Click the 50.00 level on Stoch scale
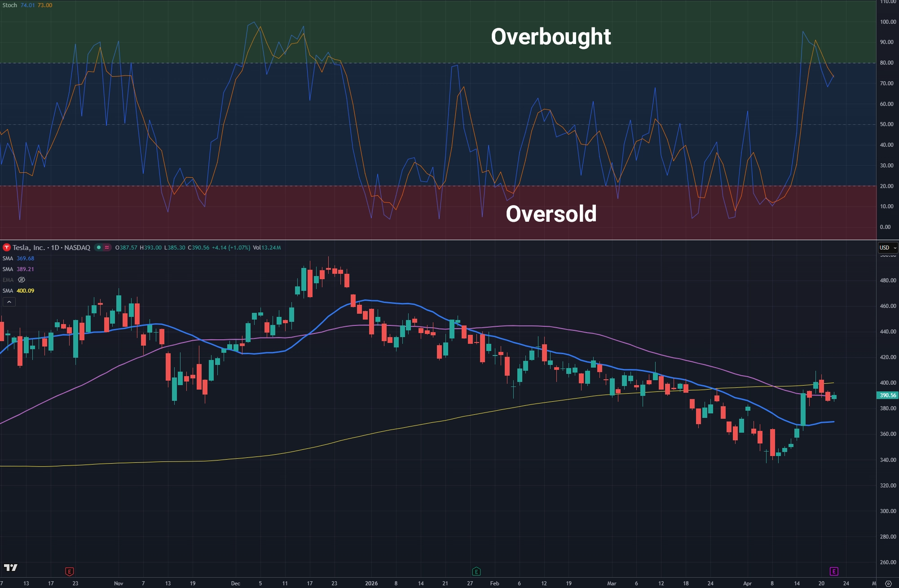Viewport: 899px width, 588px height. [887, 124]
